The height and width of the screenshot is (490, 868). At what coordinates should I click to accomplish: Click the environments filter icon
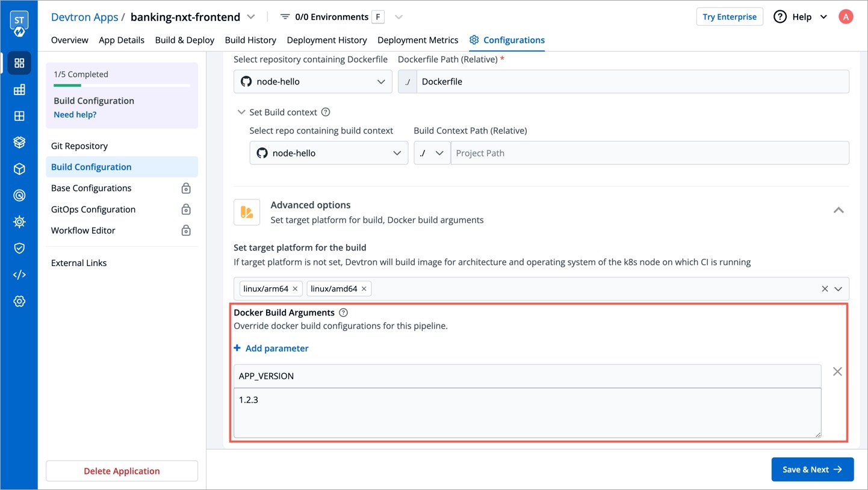285,17
